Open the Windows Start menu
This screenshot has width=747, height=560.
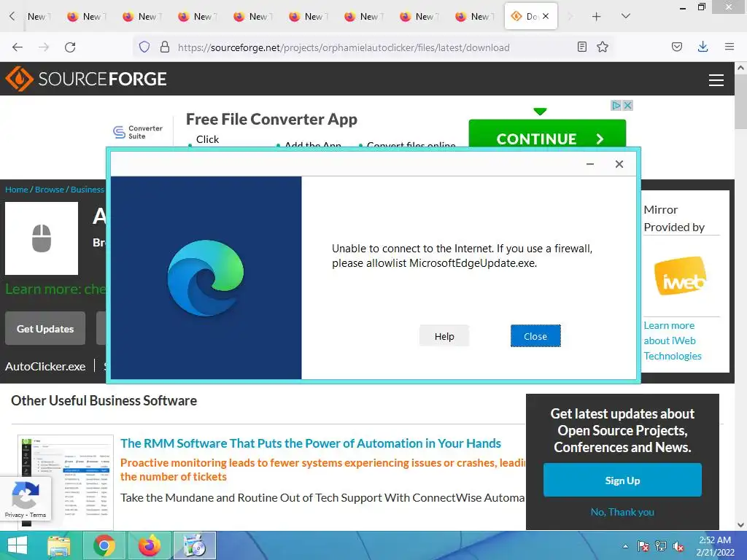[18, 545]
